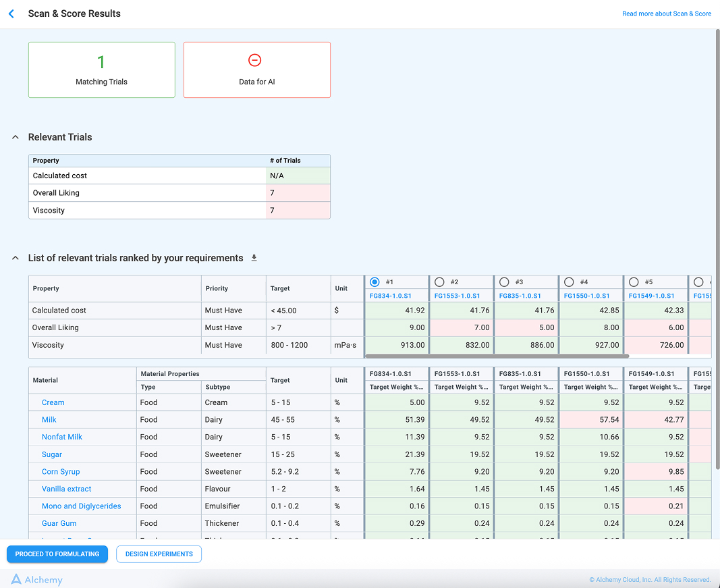
Task: Open trial FG1549-1.0.S1 link
Action: [x=651, y=296]
